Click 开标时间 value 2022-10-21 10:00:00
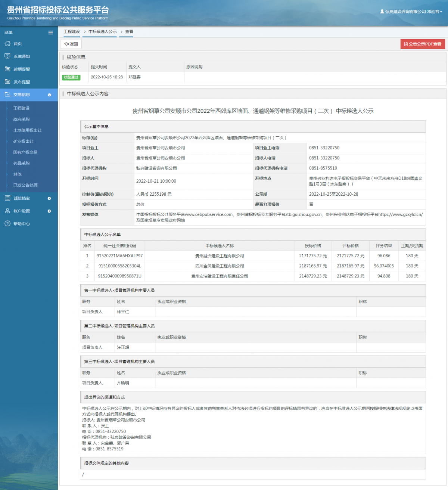Image resolution: width=448 pixels, height=490 pixels. click(156, 181)
